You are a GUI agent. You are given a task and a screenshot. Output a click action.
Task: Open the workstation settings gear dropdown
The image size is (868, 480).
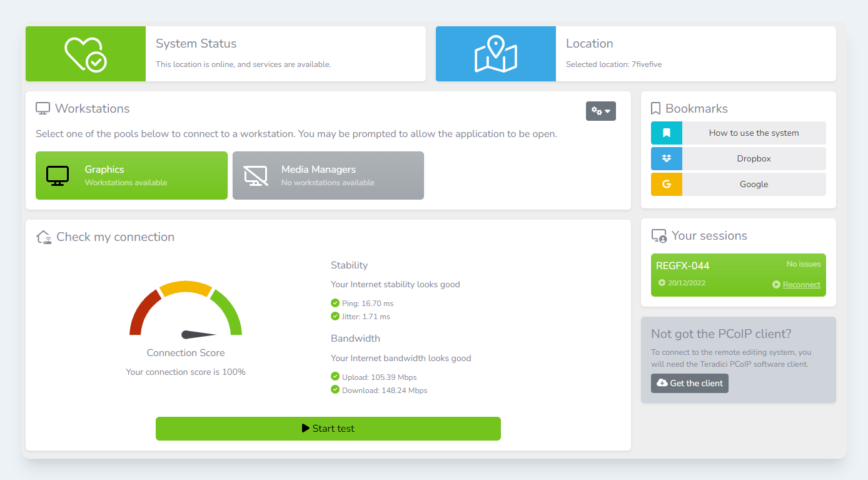(x=600, y=111)
